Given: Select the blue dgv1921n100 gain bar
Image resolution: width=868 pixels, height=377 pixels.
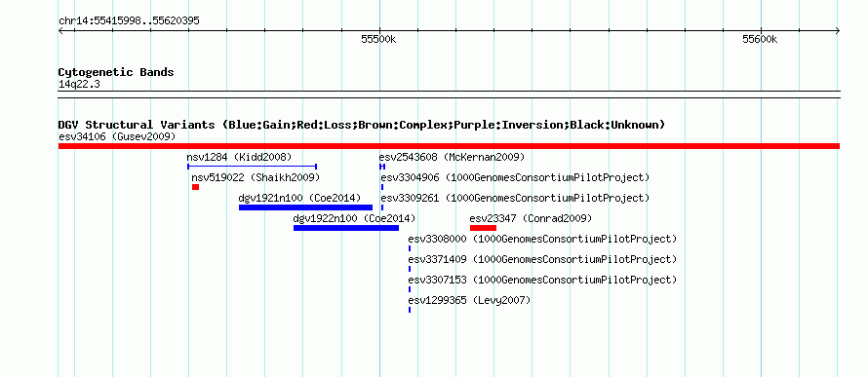Looking at the screenshot, I should 305,207.
